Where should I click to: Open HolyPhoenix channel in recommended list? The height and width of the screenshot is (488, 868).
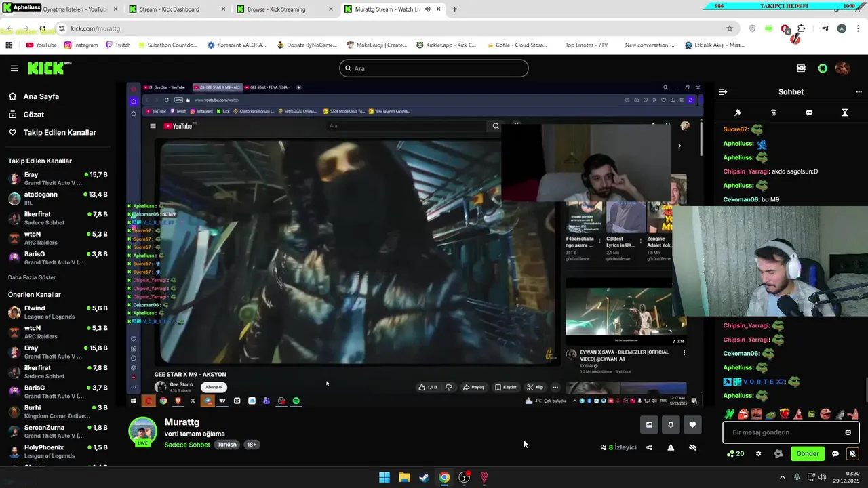click(x=58, y=451)
